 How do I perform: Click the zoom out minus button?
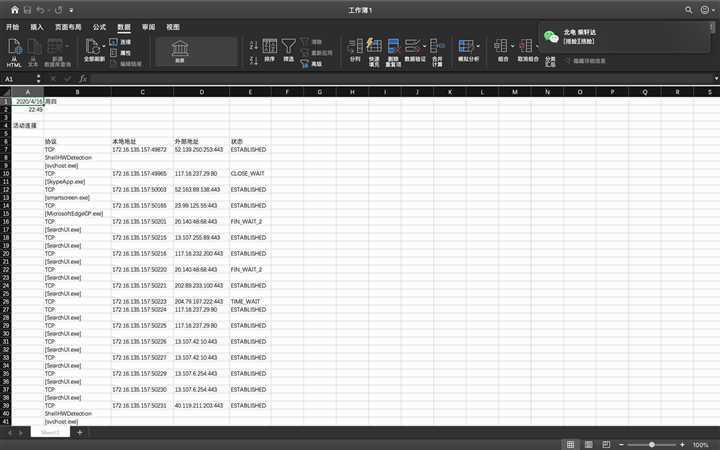click(x=621, y=444)
